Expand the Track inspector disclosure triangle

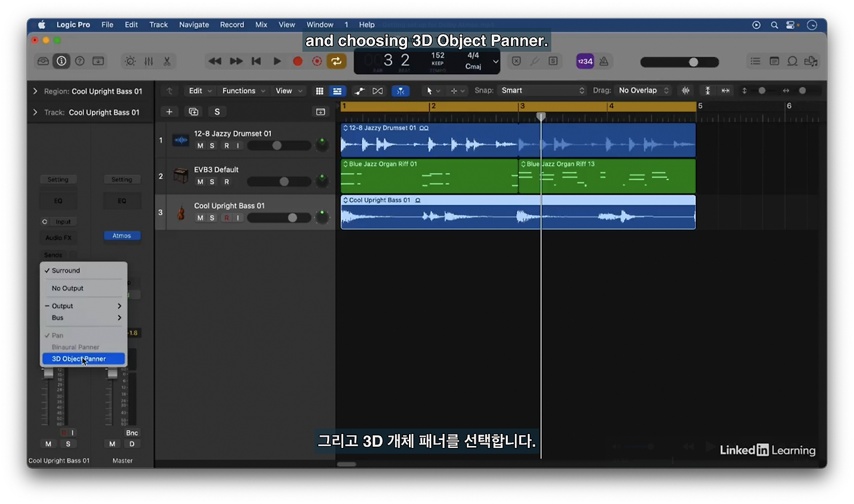click(35, 112)
